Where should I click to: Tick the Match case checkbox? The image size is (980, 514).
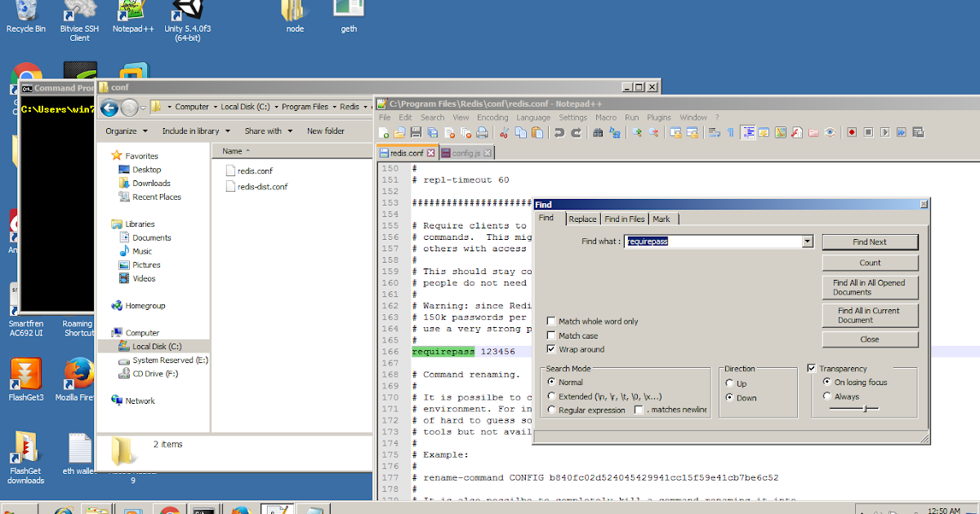(x=552, y=335)
